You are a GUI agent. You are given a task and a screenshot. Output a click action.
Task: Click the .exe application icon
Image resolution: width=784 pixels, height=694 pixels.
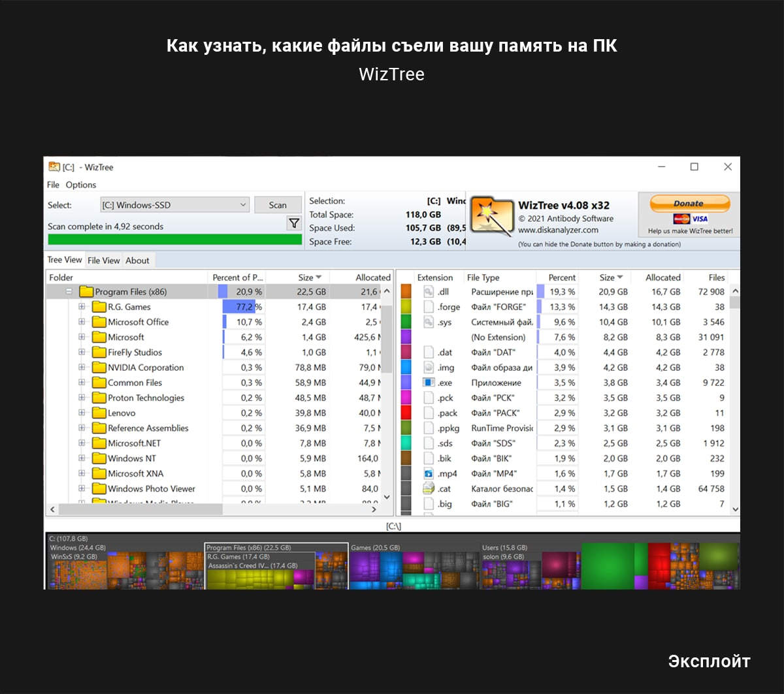point(429,383)
